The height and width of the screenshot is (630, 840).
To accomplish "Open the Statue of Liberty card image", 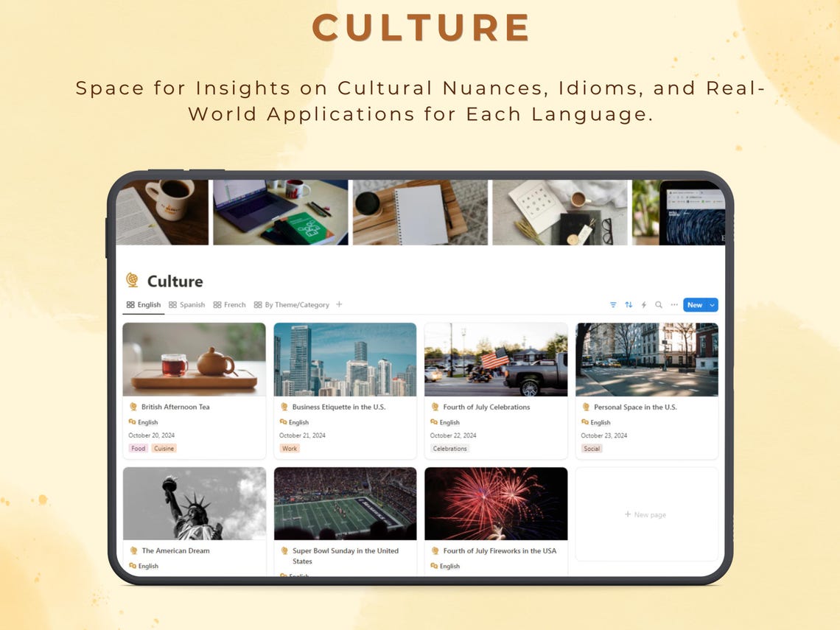I will click(x=195, y=503).
